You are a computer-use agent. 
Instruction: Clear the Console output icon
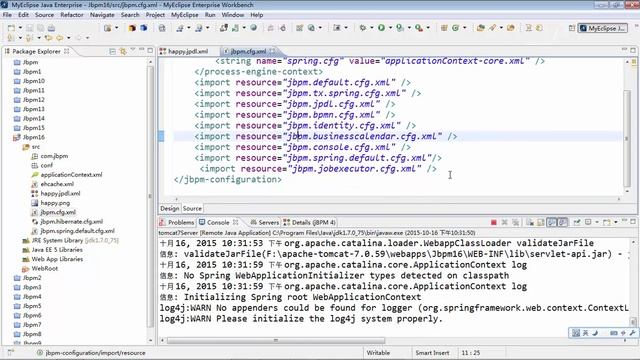point(530,222)
